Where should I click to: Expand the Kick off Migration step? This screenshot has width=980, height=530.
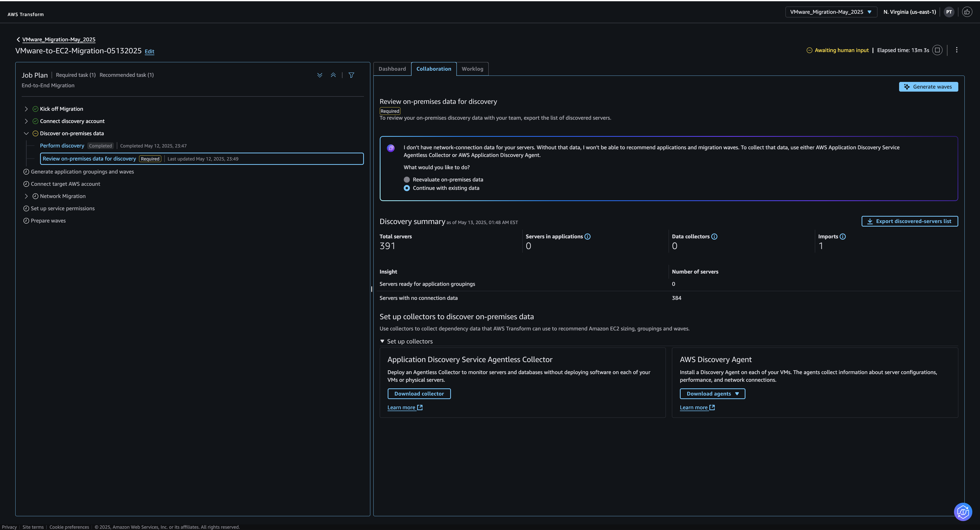coord(26,109)
